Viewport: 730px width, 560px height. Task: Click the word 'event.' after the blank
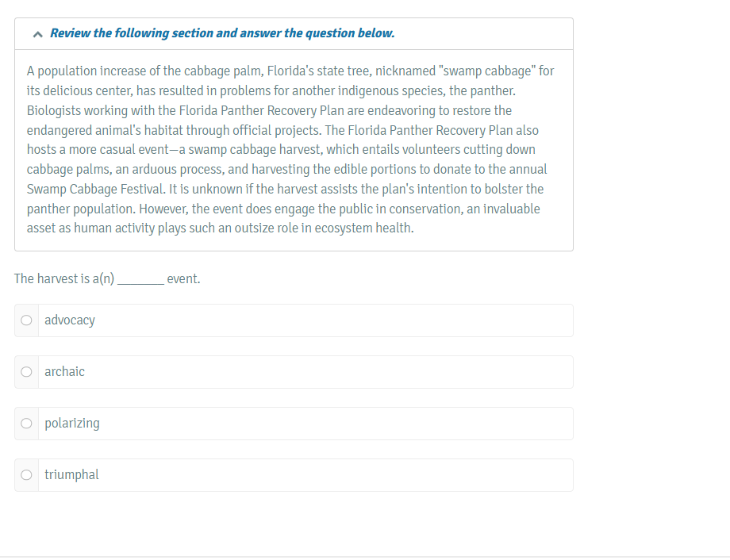(x=183, y=279)
